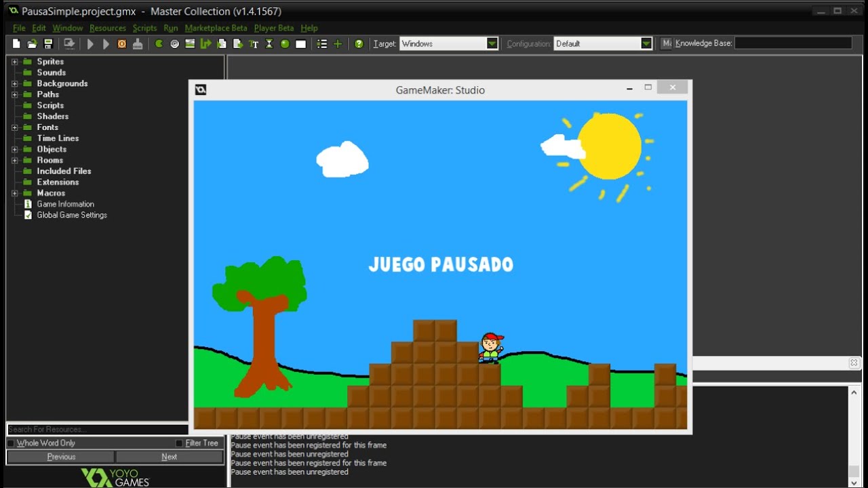This screenshot has width=868, height=488.
Task: Open the Target platform dropdown
Action: pyautogui.click(x=492, y=43)
